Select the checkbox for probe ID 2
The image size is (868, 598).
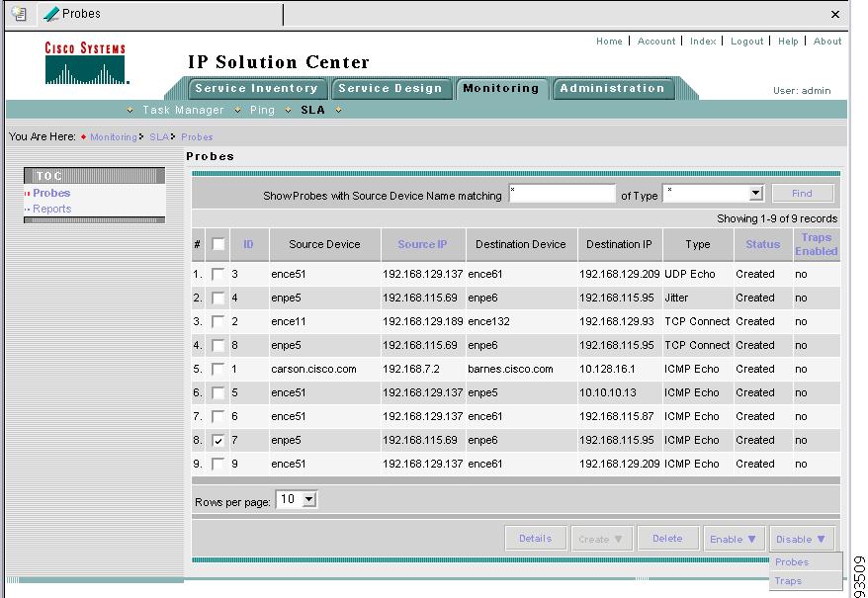[218, 321]
